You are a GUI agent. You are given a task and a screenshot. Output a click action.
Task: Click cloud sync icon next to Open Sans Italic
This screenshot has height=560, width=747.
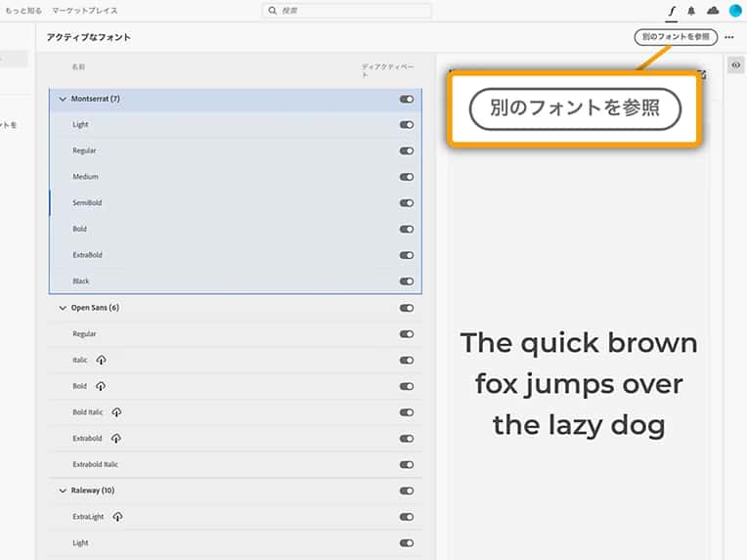tap(101, 360)
